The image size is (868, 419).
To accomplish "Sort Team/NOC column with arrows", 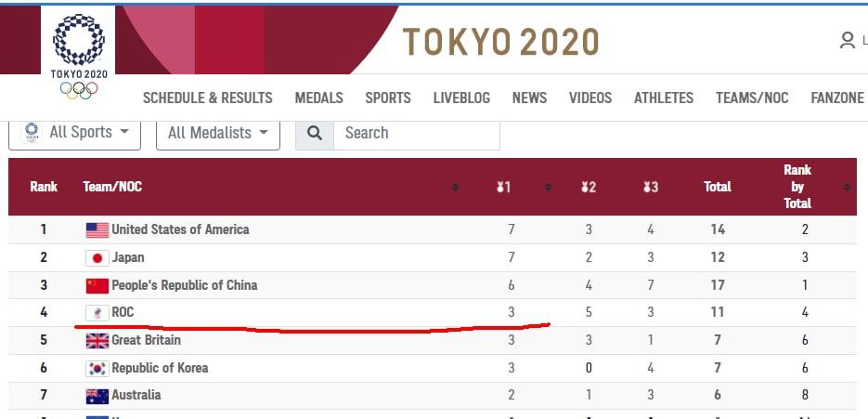I will click(455, 188).
